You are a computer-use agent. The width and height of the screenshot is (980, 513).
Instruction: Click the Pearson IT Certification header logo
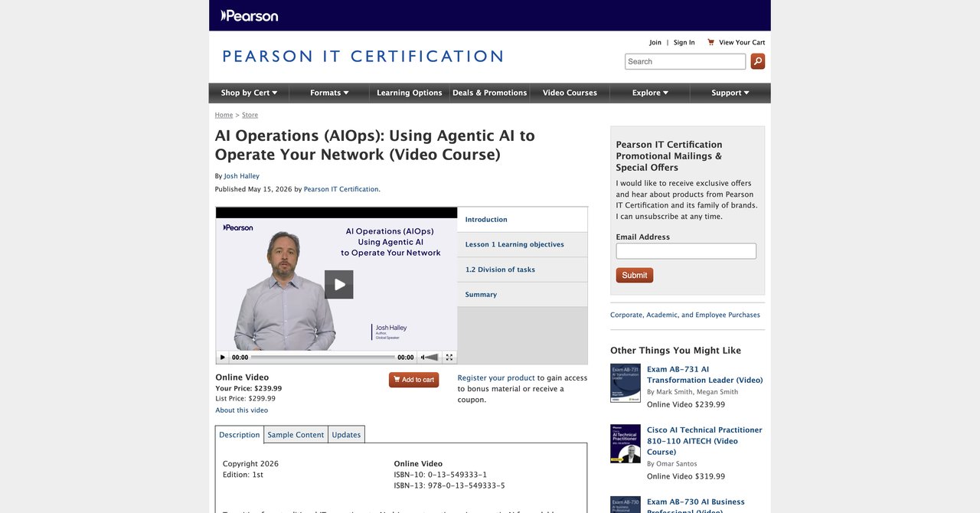pyautogui.click(x=362, y=57)
